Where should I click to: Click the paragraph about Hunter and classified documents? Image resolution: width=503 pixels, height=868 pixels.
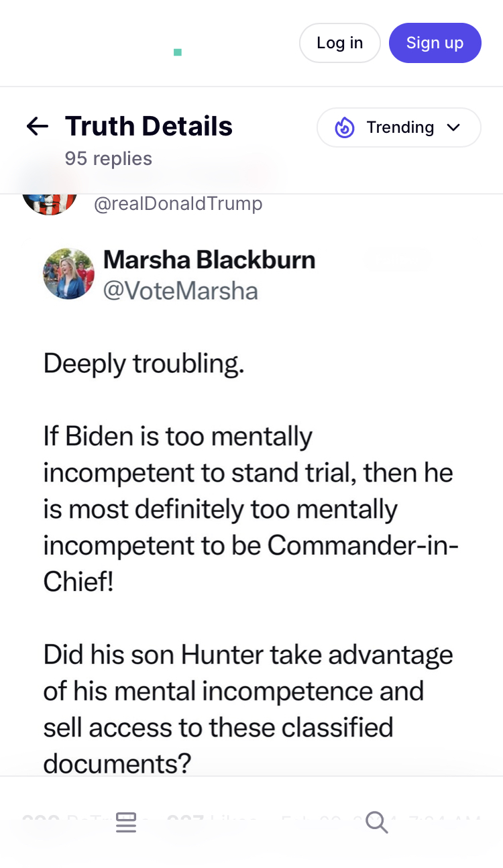click(248, 708)
